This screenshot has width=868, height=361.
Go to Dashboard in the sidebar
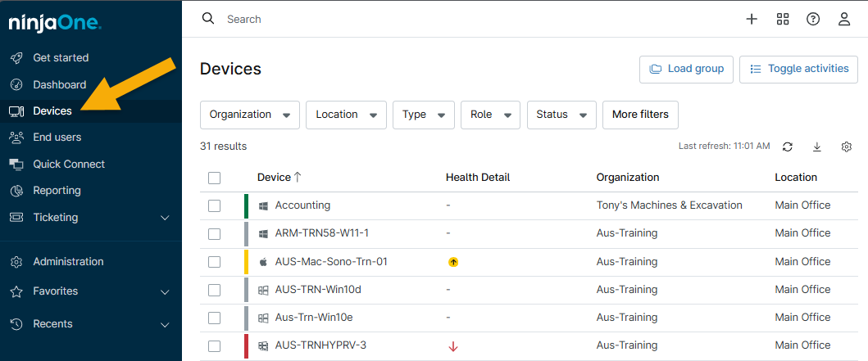tap(59, 84)
